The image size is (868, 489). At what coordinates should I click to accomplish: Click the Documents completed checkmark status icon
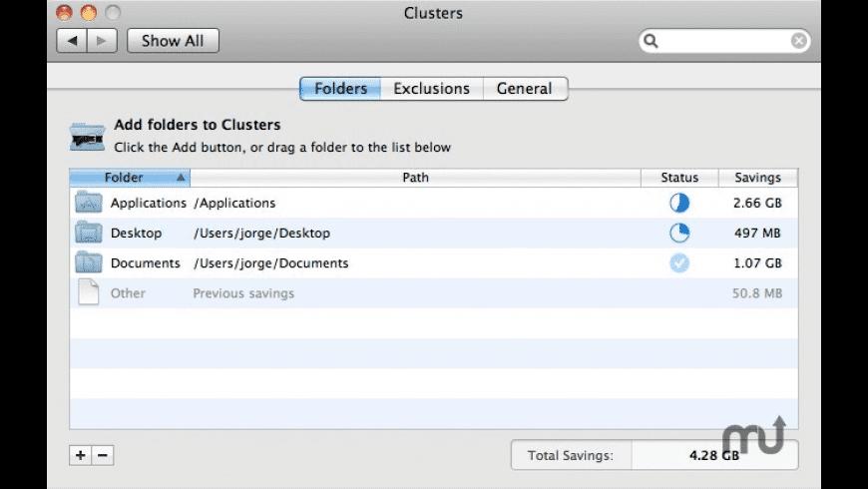coord(679,262)
